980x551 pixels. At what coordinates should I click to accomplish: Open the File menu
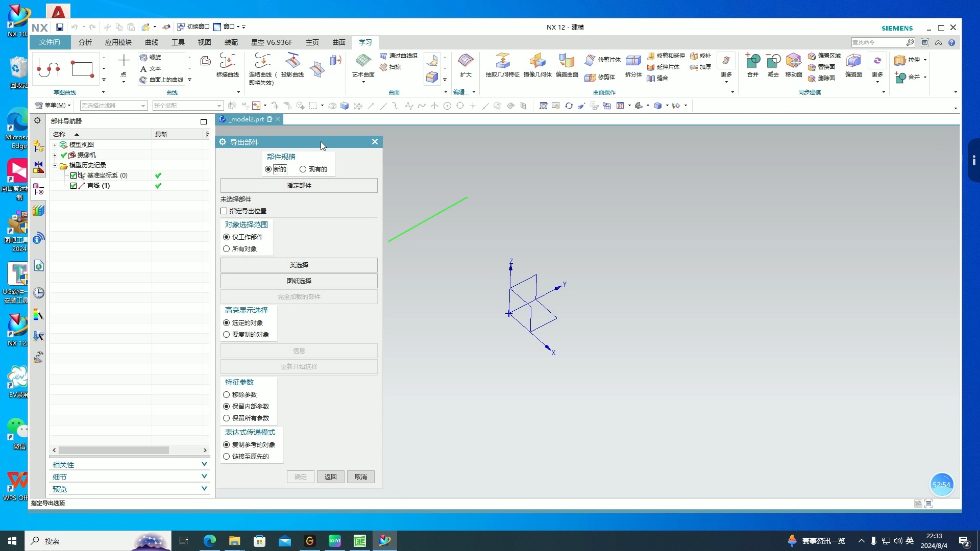(50, 42)
